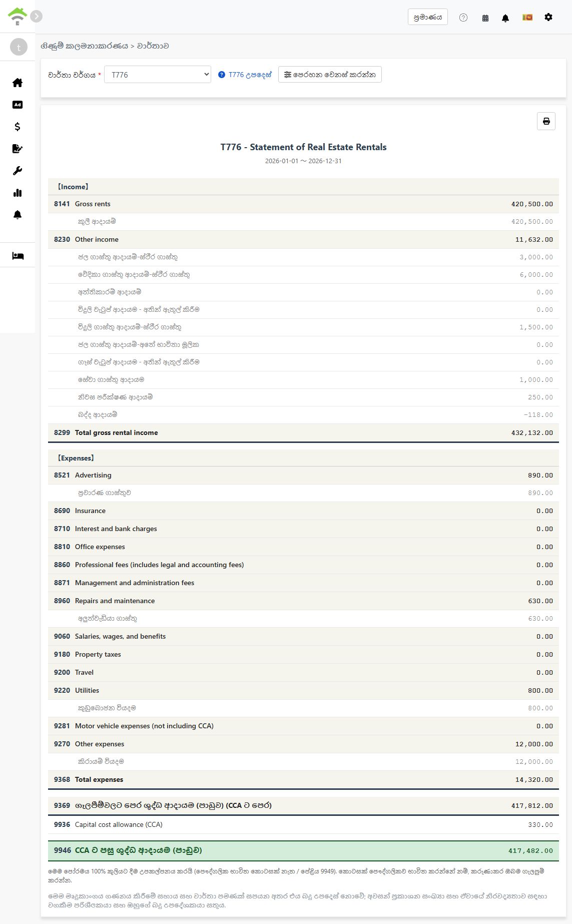The width and height of the screenshot is (572, 924).
Task: Select the 8299 Total gross rental income row
Action: 303,432
